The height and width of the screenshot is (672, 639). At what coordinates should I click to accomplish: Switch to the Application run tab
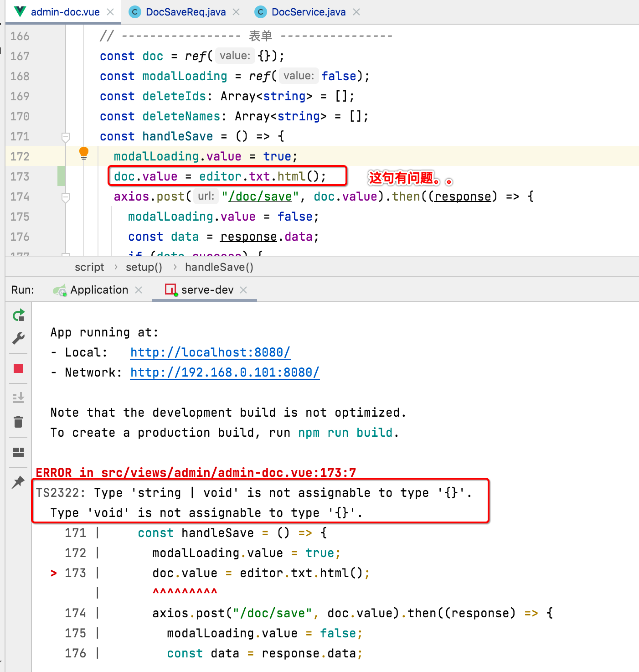click(x=99, y=289)
